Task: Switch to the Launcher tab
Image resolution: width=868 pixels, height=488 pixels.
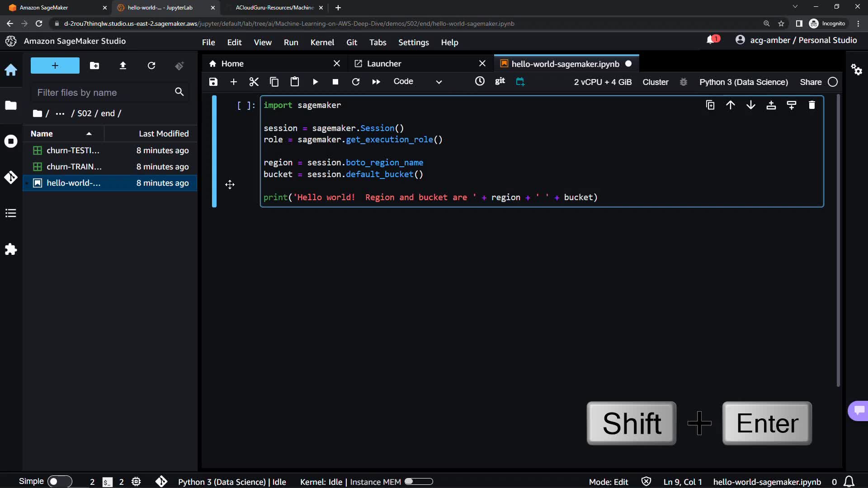Action: pos(384,64)
